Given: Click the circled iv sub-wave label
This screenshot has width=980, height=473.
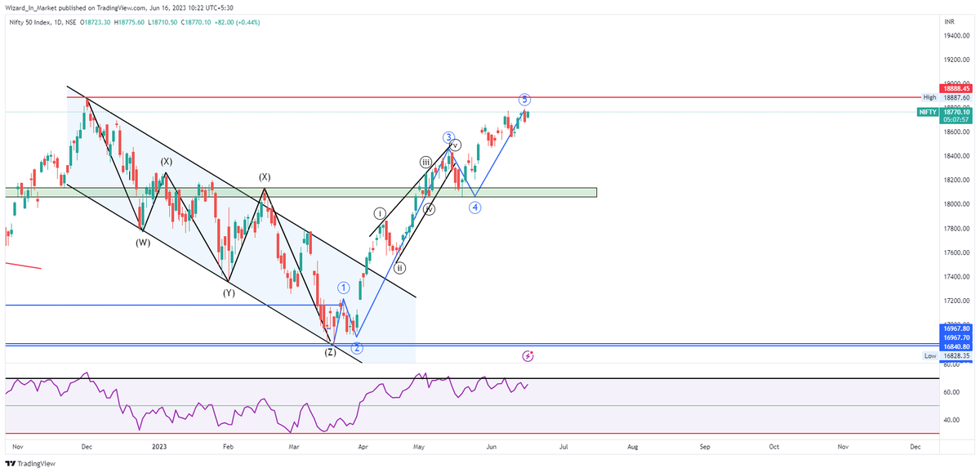Looking at the screenshot, I should (x=430, y=209).
